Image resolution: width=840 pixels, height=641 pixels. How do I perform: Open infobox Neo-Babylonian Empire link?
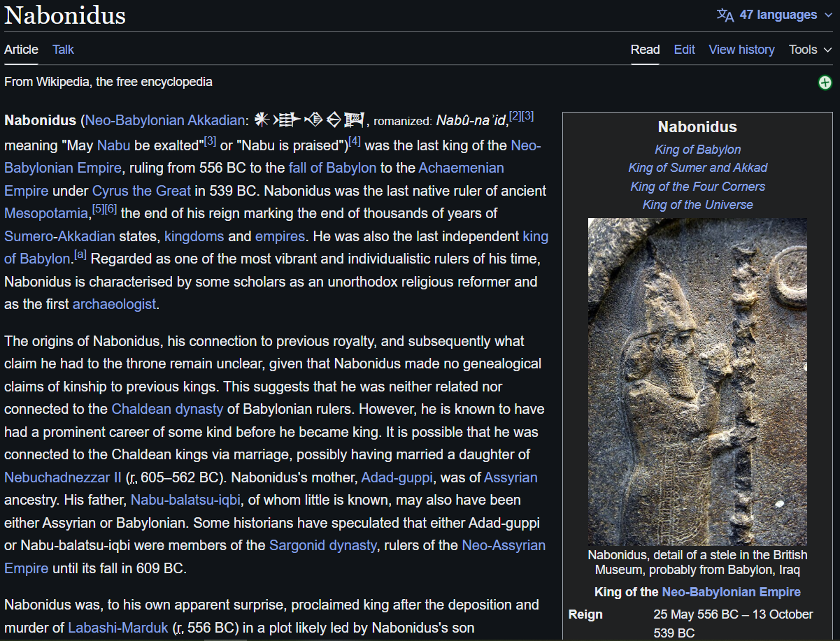tap(731, 592)
